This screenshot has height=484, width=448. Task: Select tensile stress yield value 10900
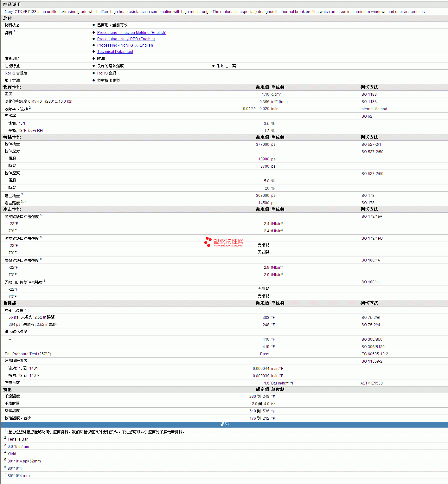click(264, 159)
